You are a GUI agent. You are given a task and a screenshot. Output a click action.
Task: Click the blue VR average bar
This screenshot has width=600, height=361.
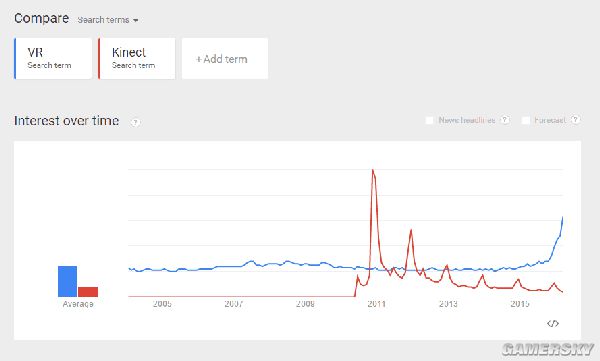click(x=67, y=281)
